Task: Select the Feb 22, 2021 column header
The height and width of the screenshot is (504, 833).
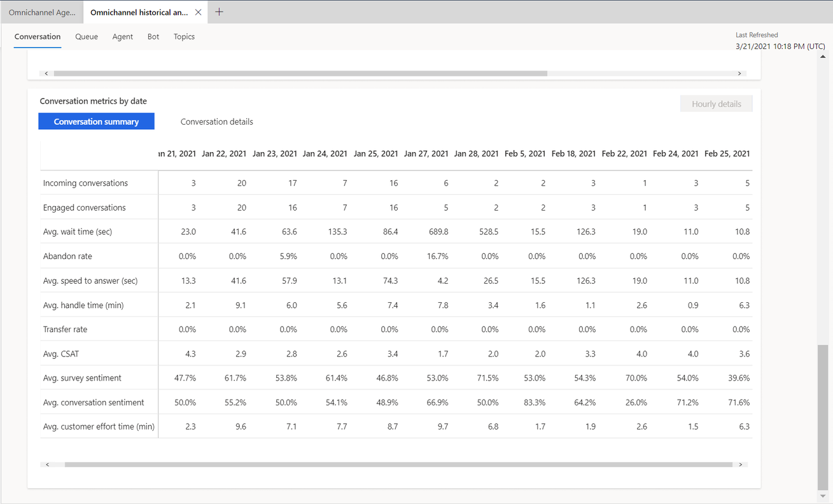Action: 624,153
